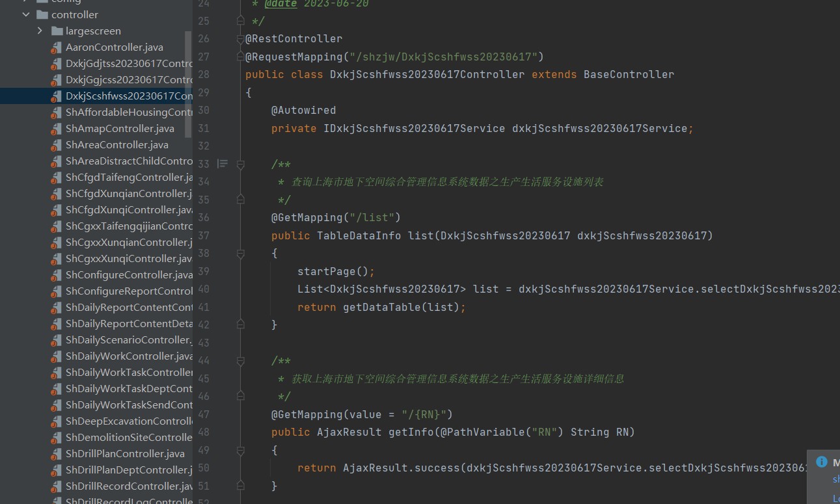Screen dimensions: 840x504
Task: Open ShCfgdXunqianController file
Action: pos(129,193)
